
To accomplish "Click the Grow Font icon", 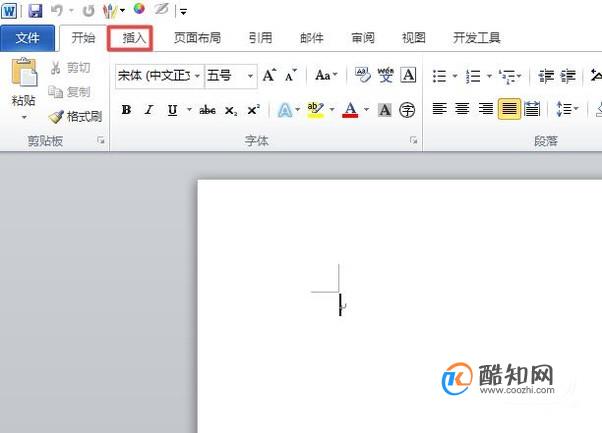I will [269, 75].
